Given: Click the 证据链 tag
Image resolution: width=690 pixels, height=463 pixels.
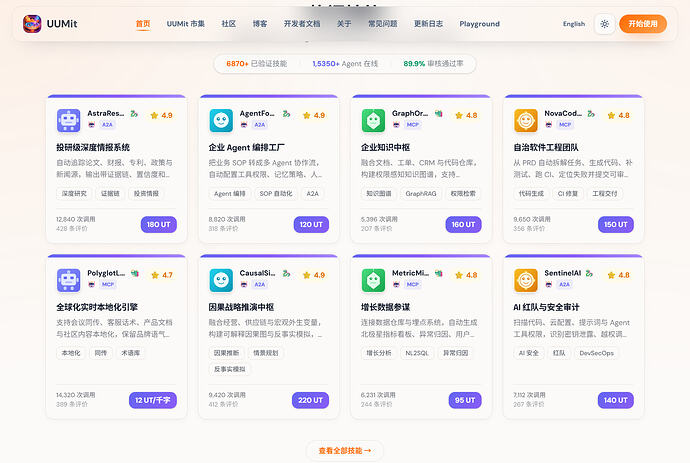Looking at the screenshot, I should coord(110,194).
